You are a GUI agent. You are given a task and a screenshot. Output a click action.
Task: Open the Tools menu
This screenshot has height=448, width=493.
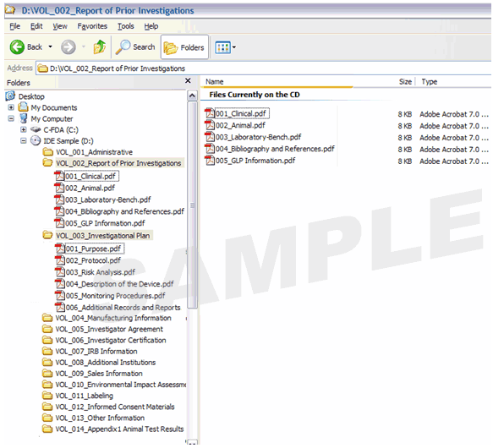point(126,26)
